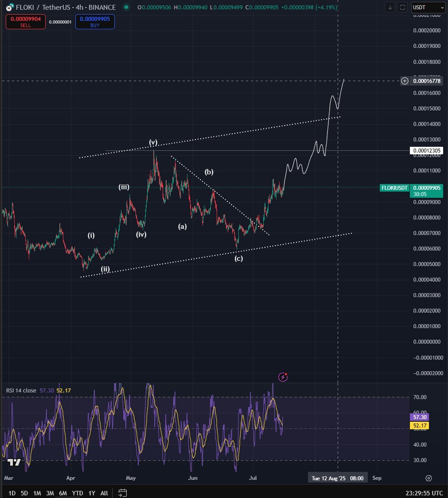Viewport: 448px width, 498px height.
Task: Open the USDT currency dropdown
Action: pyautogui.click(x=428, y=7)
